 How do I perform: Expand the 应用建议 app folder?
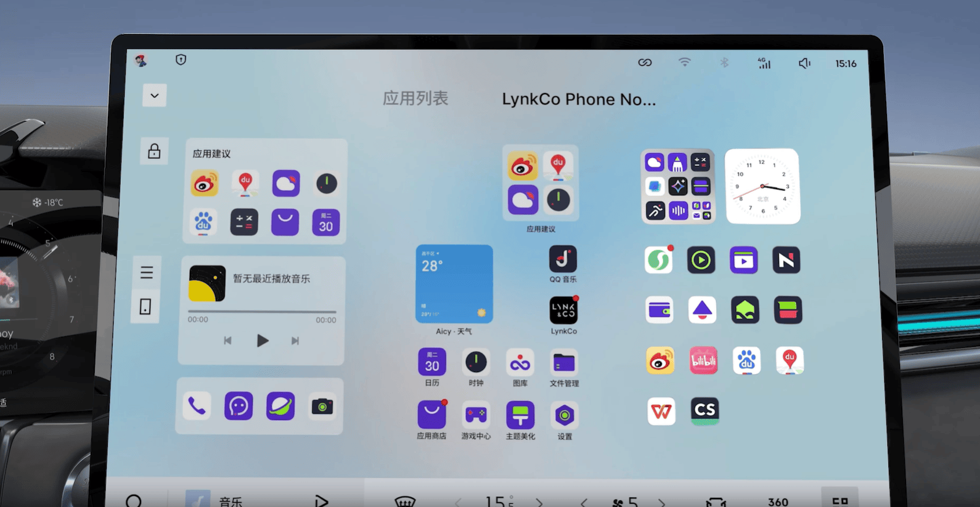(x=541, y=183)
